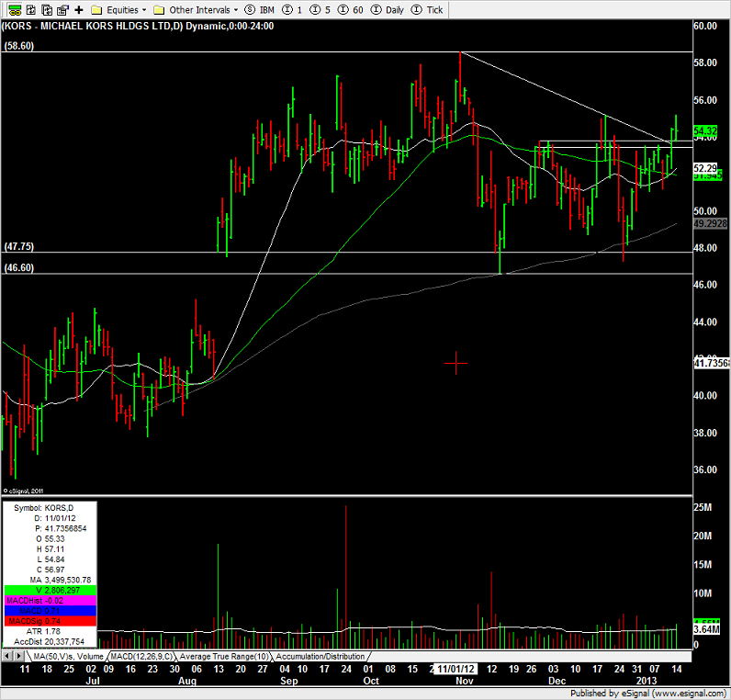This screenshot has width=731, height=700.
Task: Click the (58.60) resistance line label
Action: tap(19, 46)
